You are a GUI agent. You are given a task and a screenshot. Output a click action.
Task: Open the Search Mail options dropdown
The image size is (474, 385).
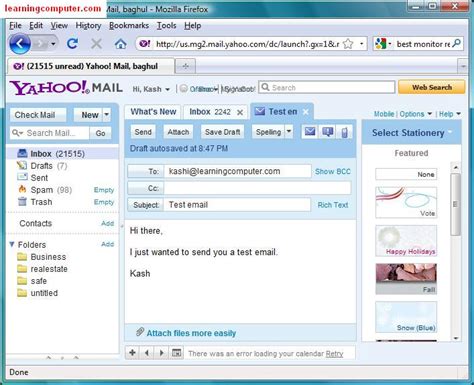(17, 133)
